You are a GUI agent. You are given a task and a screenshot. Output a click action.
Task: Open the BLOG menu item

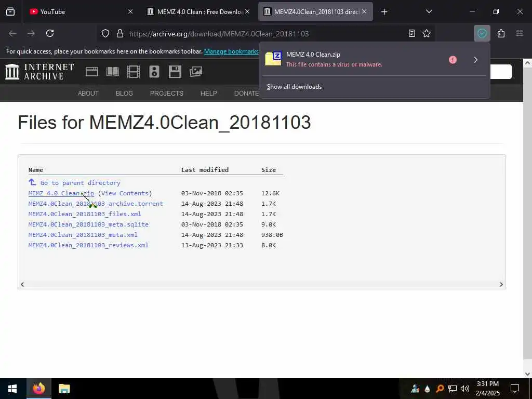[x=124, y=94]
